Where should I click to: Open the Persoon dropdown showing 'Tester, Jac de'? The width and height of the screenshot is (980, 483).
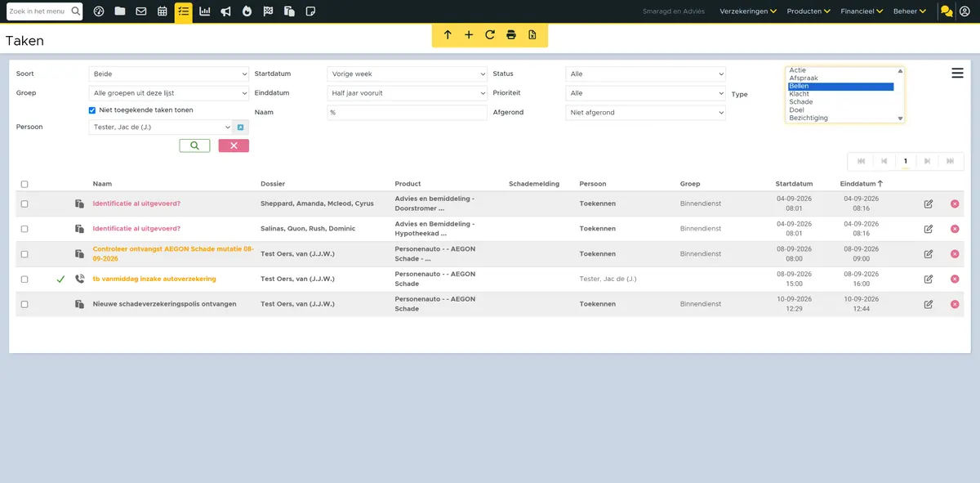point(160,127)
